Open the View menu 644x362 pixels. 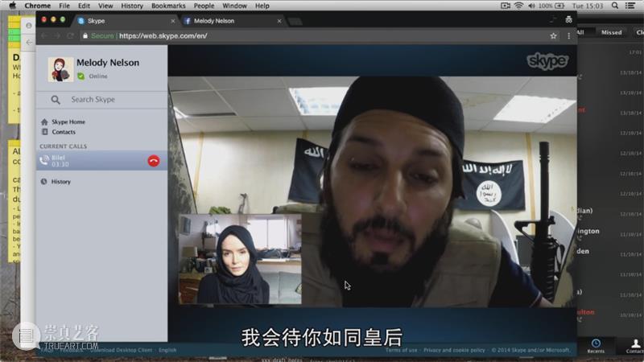[x=105, y=6]
